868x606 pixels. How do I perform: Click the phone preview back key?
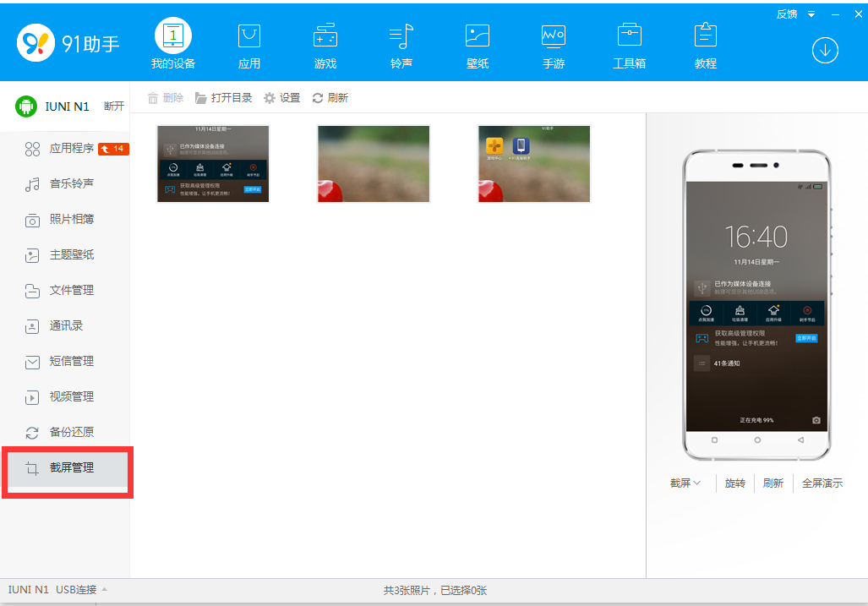pos(800,440)
